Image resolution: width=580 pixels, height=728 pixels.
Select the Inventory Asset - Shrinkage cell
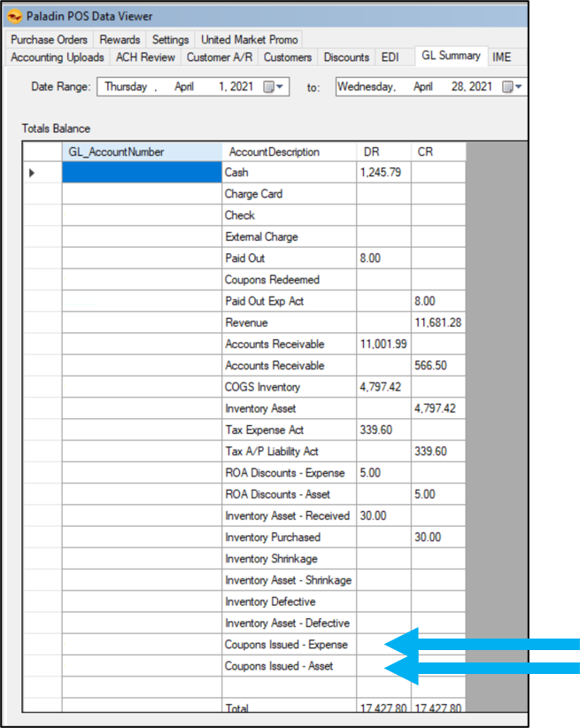[290, 580]
